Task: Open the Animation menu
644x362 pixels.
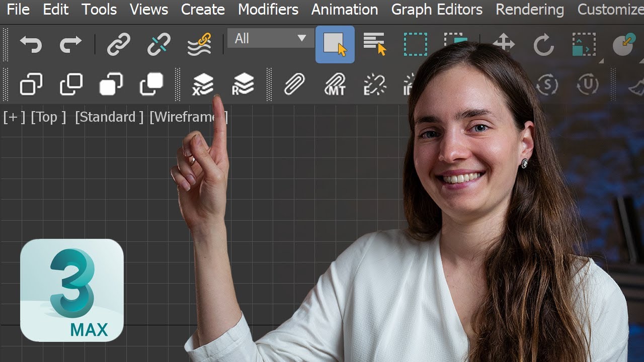Action: [345, 10]
